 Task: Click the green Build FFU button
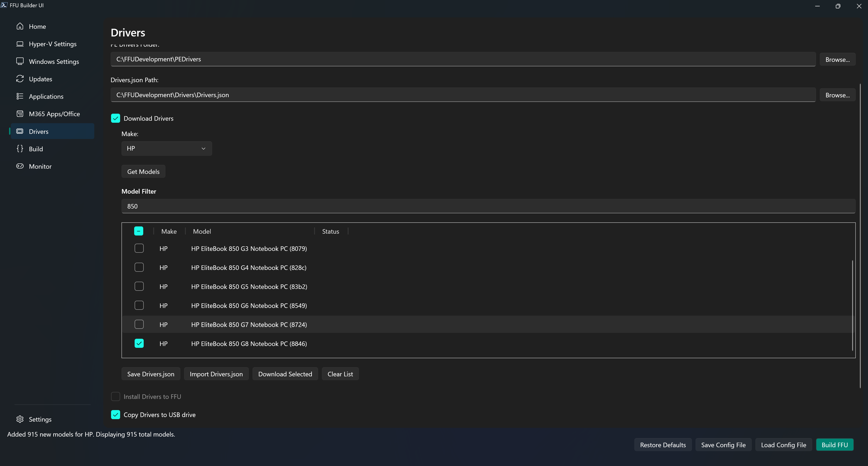(x=834, y=445)
